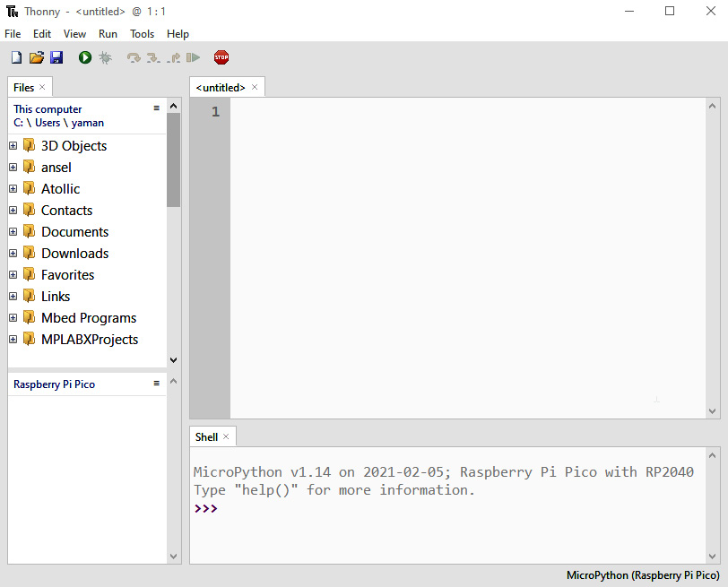
Task: Click the Thonny application icon in title bar
Action: click(x=12, y=11)
